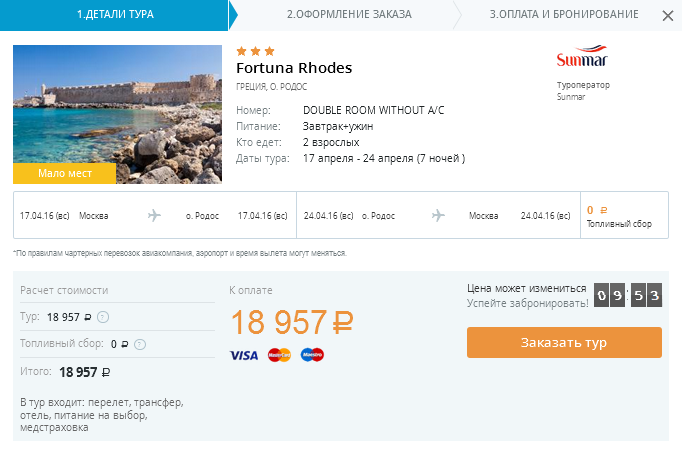Click the Maestro payment icon
682x454 pixels.
click(312, 355)
